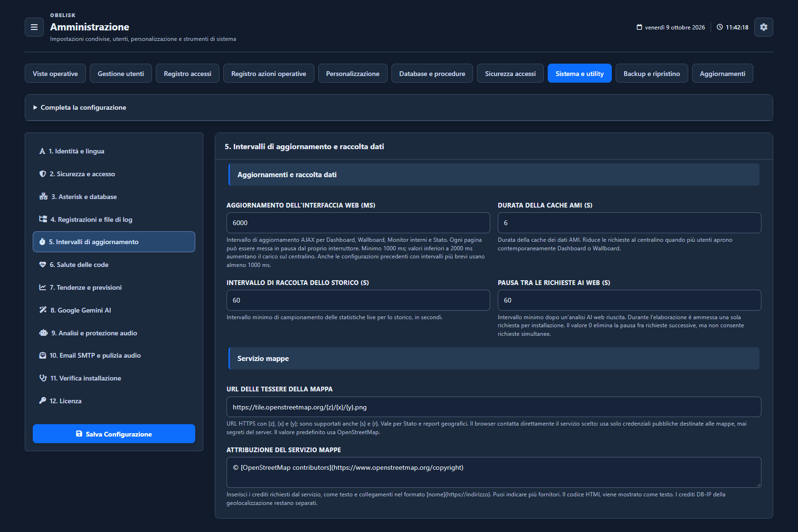The height and width of the screenshot is (532, 798).
Task: Switch to the Backup e ripristino tab
Action: coord(652,74)
